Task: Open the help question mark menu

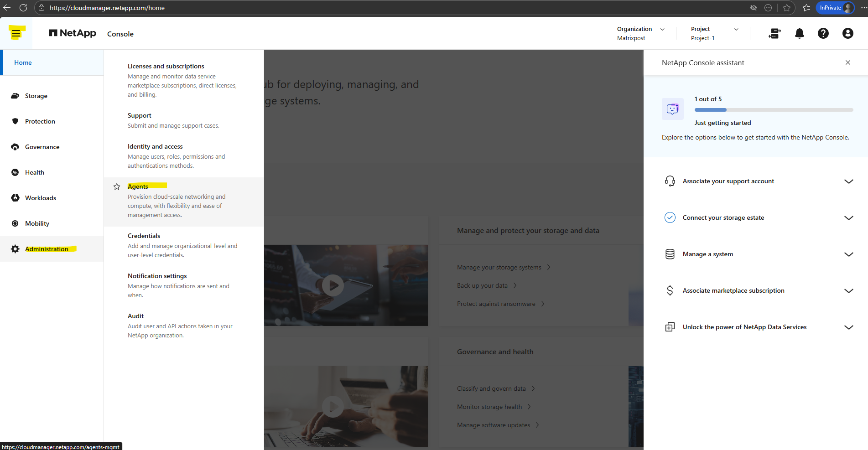Action: 823,33
